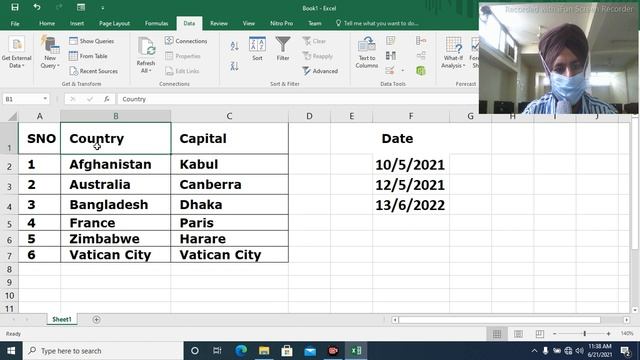The image size is (640, 360).
Task: Click the Insert Function fx icon
Action: tap(107, 99)
